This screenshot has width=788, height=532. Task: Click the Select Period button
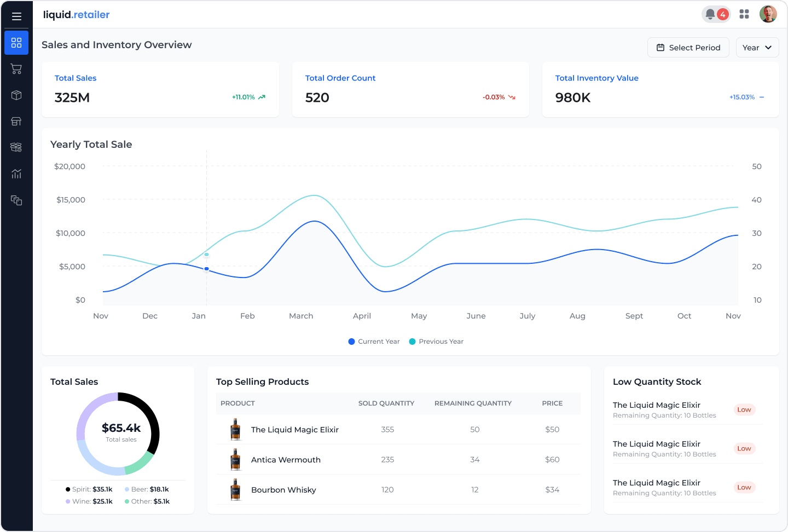point(688,48)
